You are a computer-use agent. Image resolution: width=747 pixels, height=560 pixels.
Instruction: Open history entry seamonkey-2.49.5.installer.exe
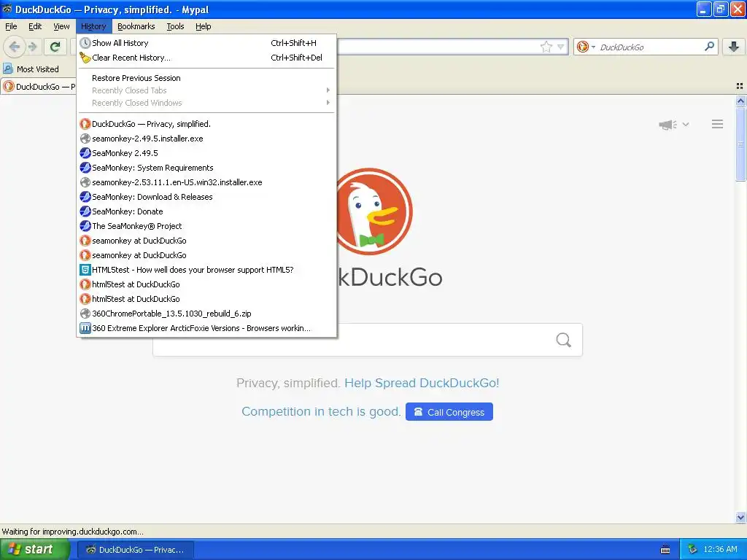click(x=206, y=139)
